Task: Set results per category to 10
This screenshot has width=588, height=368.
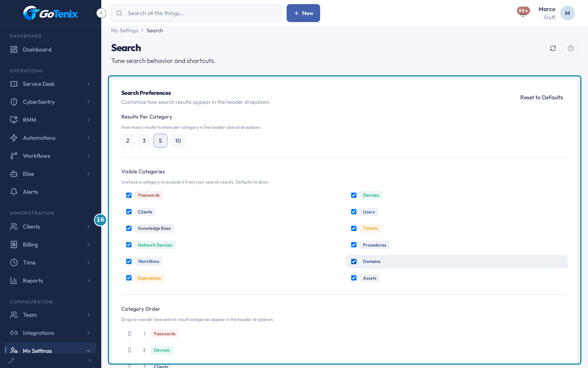Action: tap(178, 141)
